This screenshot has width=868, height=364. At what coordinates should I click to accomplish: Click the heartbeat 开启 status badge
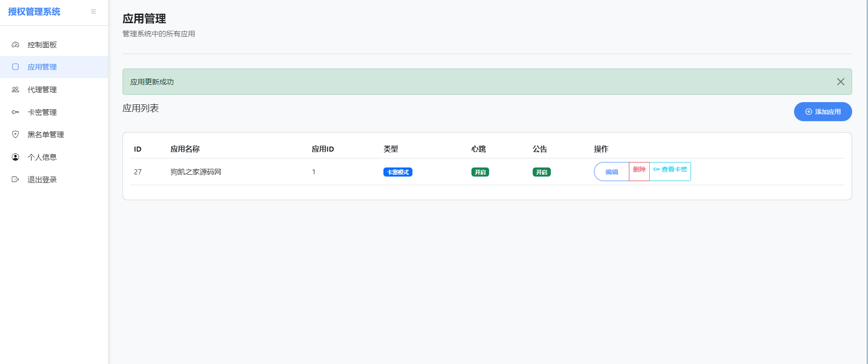(480, 172)
